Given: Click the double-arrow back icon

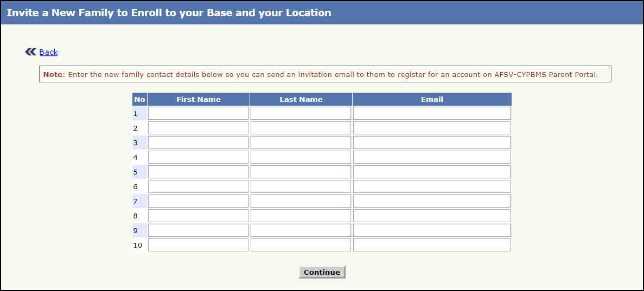Looking at the screenshot, I should [30, 52].
